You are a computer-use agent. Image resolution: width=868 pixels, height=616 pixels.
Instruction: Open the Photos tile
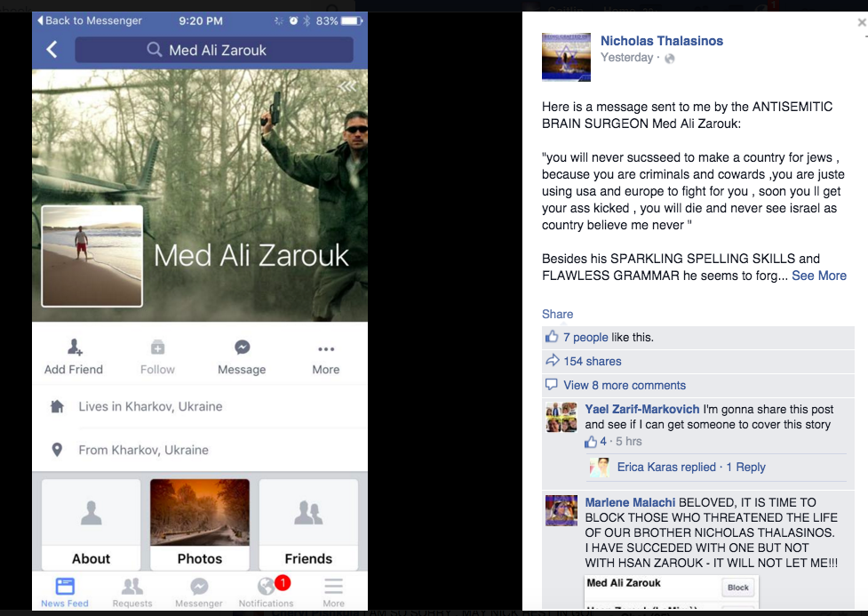tap(200, 524)
